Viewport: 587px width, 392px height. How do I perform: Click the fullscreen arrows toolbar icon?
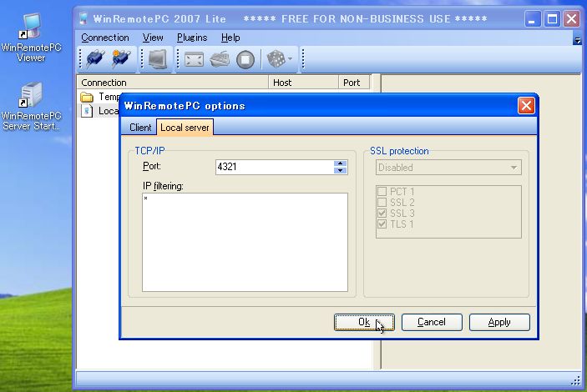[194, 59]
